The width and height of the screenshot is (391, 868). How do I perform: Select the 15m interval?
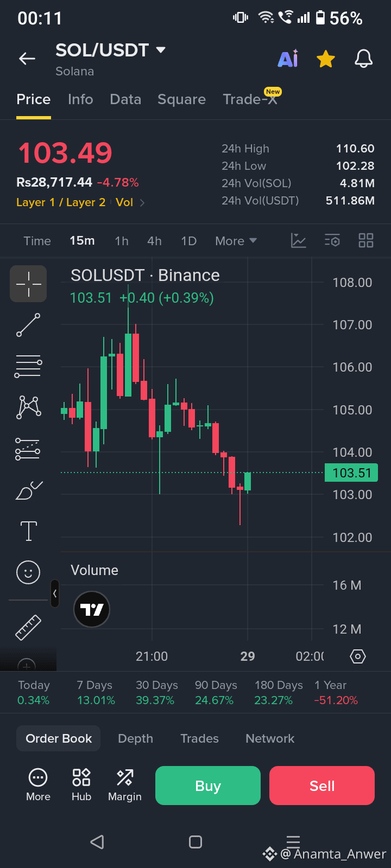82,241
